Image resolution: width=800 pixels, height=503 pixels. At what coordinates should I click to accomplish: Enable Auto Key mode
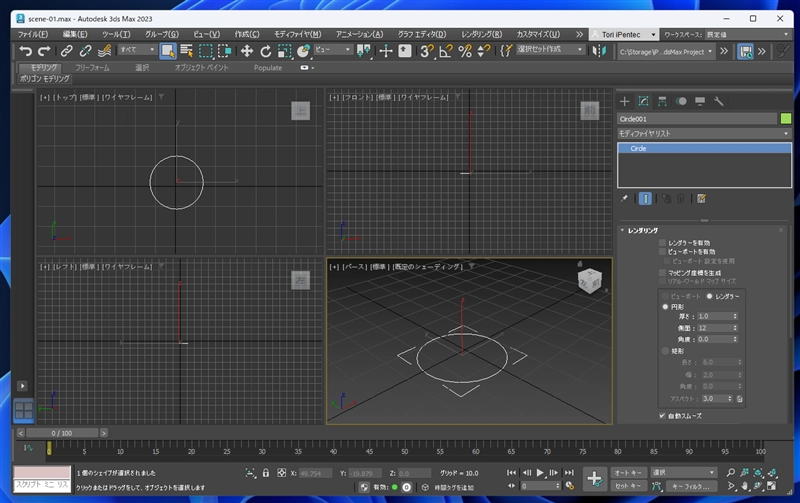628,473
